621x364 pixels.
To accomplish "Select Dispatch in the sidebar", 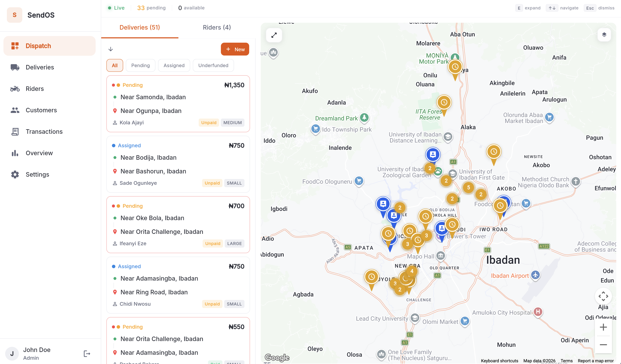I will 38,46.
